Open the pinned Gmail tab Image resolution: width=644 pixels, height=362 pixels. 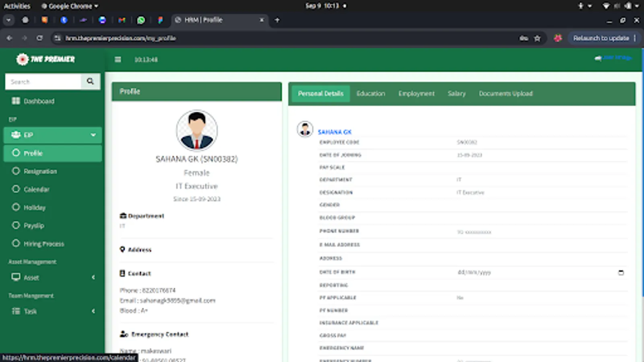coord(122,20)
